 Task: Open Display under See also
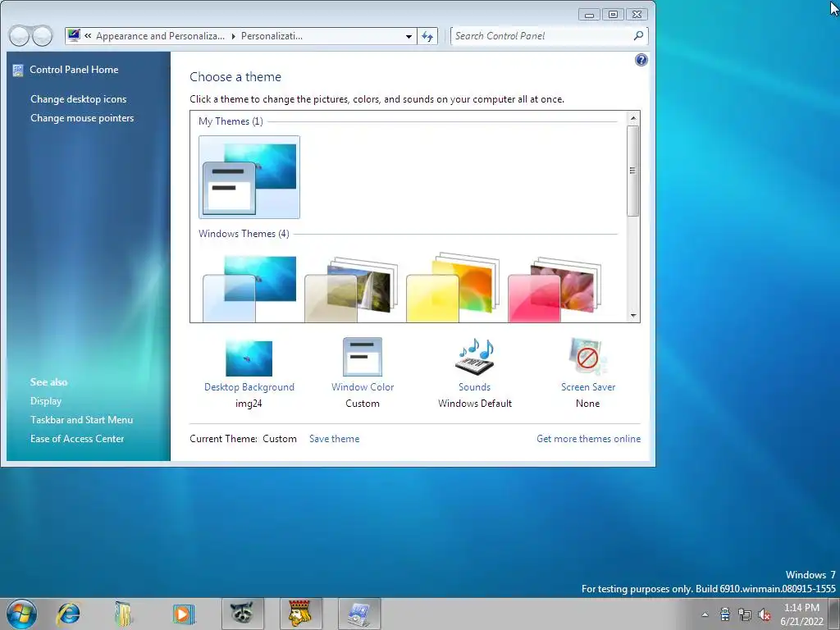pyautogui.click(x=46, y=401)
